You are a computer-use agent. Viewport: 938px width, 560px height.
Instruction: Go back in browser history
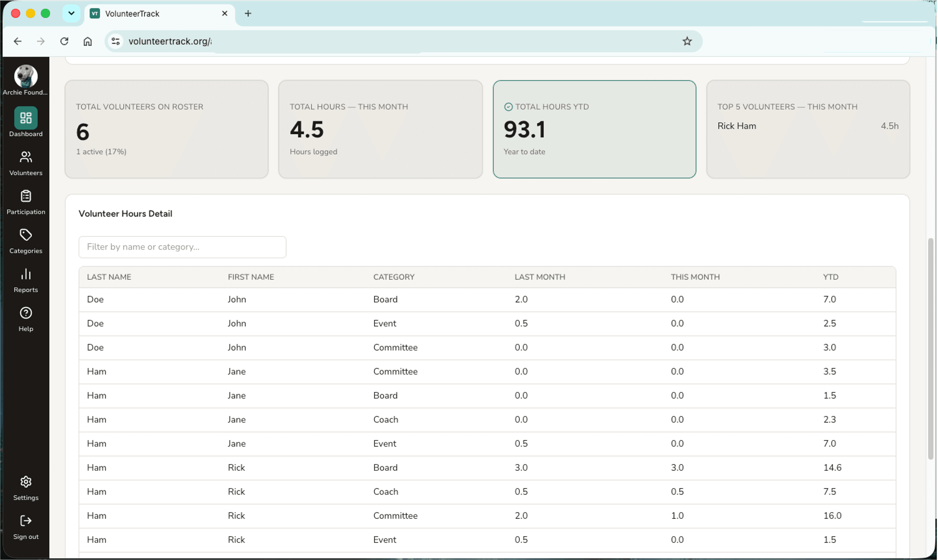18,41
